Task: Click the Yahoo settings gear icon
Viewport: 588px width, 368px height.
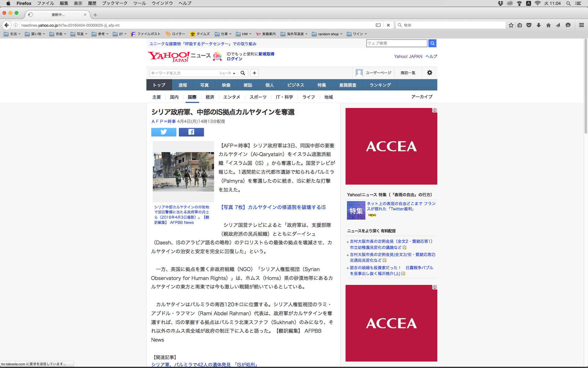Action: (x=429, y=73)
